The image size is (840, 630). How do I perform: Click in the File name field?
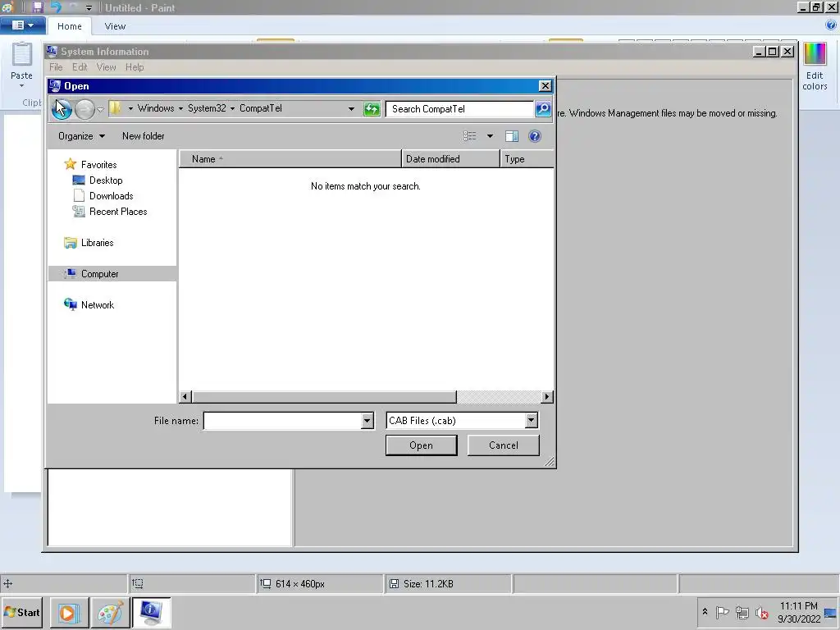[283, 421]
